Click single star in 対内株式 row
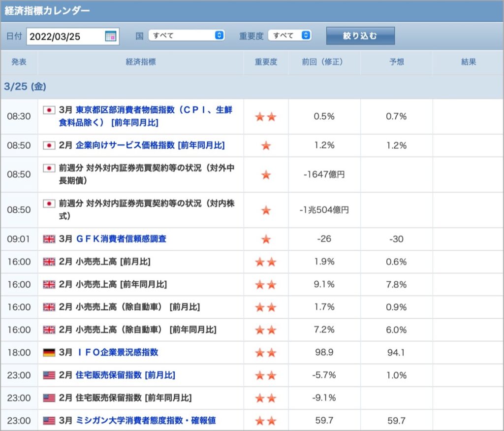 pyautogui.click(x=266, y=210)
